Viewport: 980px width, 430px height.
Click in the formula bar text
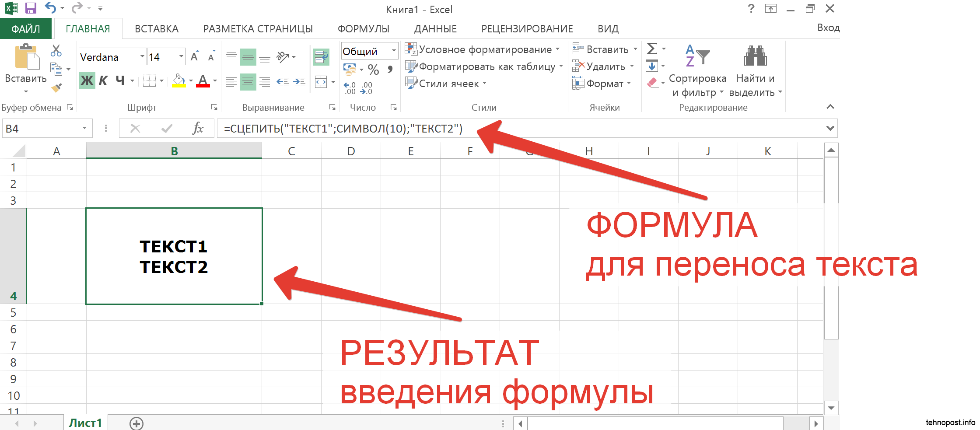[x=343, y=129]
